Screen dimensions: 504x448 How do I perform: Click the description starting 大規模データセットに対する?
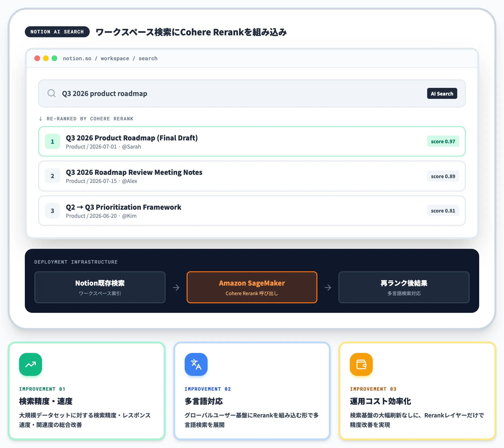point(85,420)
